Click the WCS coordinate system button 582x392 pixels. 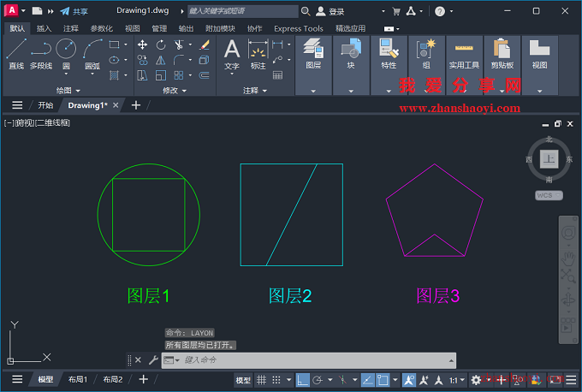(549, 195)
